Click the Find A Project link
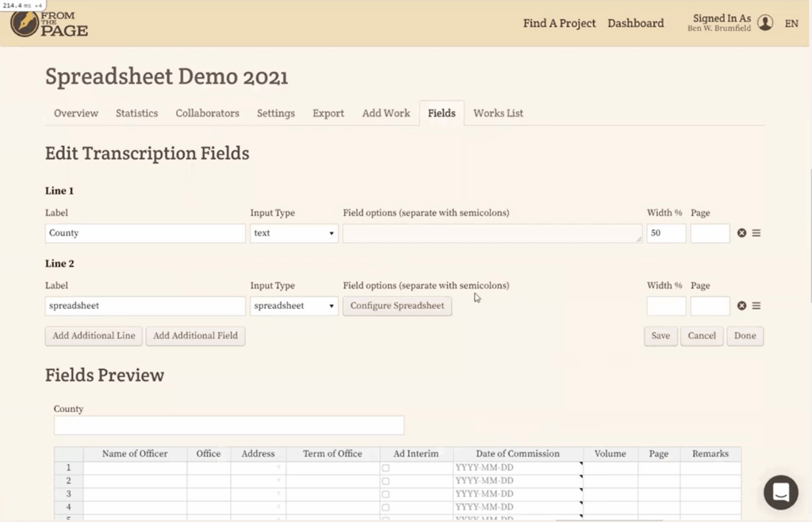Screen dimensions: 812x523 [x=559, y=23]
